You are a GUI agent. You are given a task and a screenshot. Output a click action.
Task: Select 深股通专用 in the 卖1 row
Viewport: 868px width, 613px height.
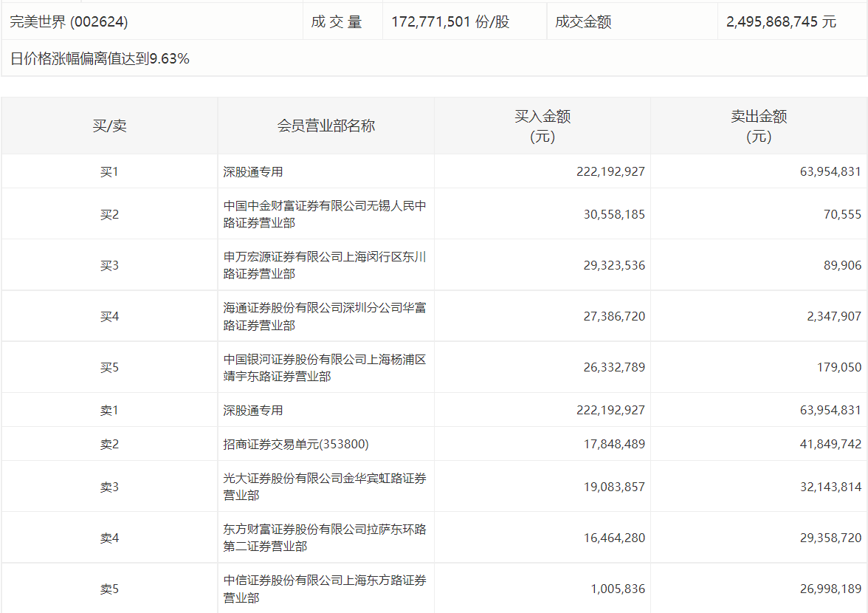click(253, 411)
